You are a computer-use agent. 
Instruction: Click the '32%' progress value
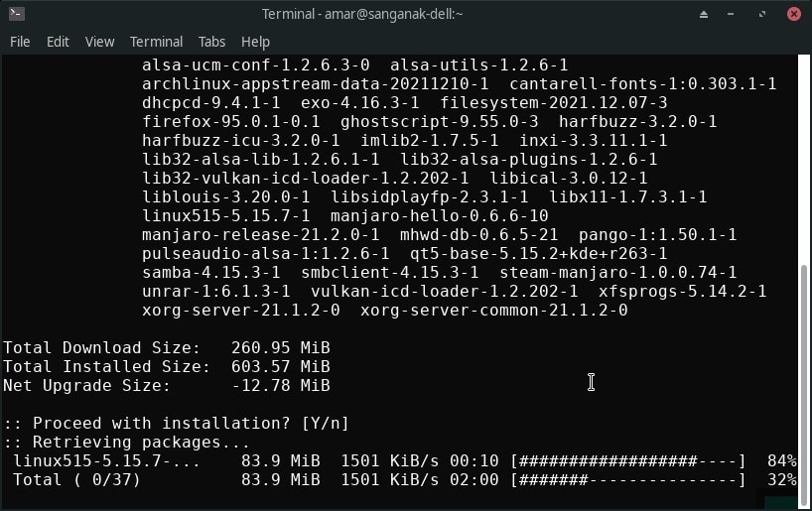click(x=781, y=480)
